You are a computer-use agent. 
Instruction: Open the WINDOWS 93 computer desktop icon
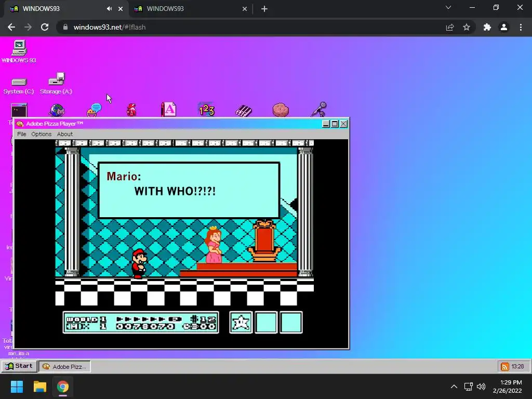(19, 51)
